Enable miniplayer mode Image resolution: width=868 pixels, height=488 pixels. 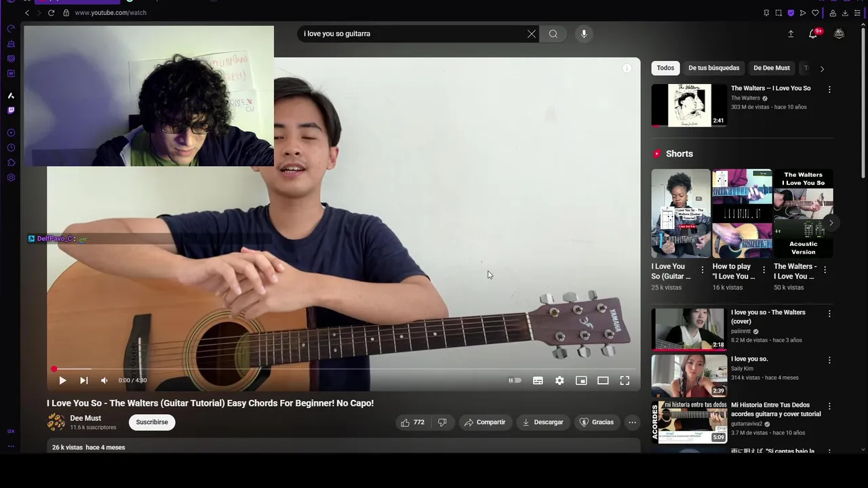pos(581,381)
